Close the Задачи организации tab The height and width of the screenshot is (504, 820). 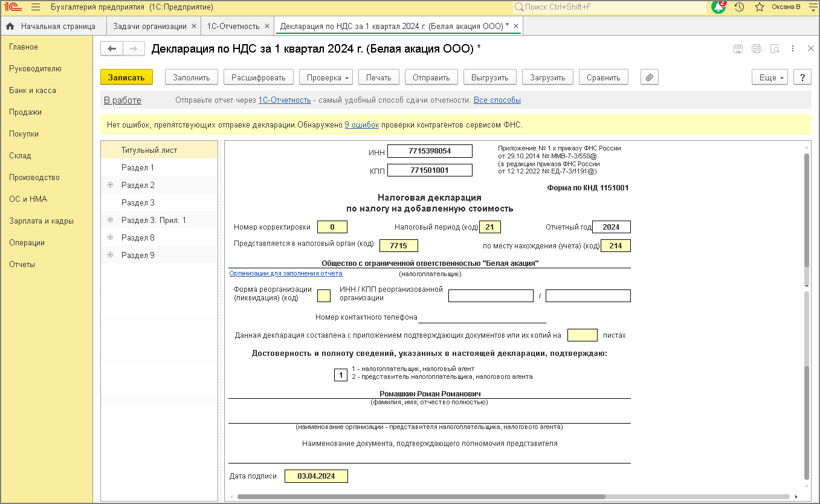193,27
